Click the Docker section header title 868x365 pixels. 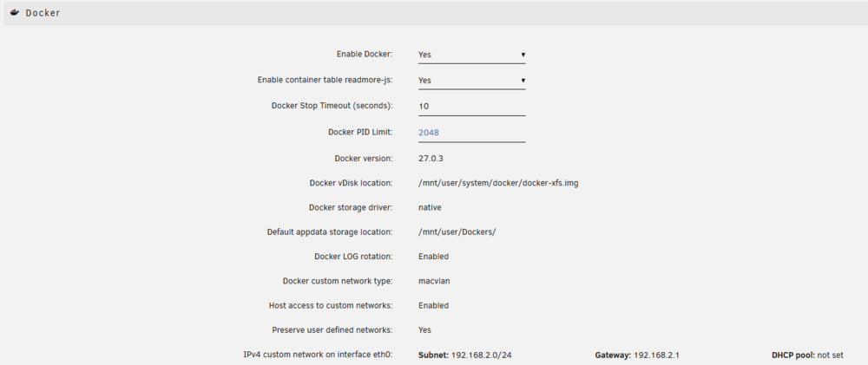click(x=43, y=13)
